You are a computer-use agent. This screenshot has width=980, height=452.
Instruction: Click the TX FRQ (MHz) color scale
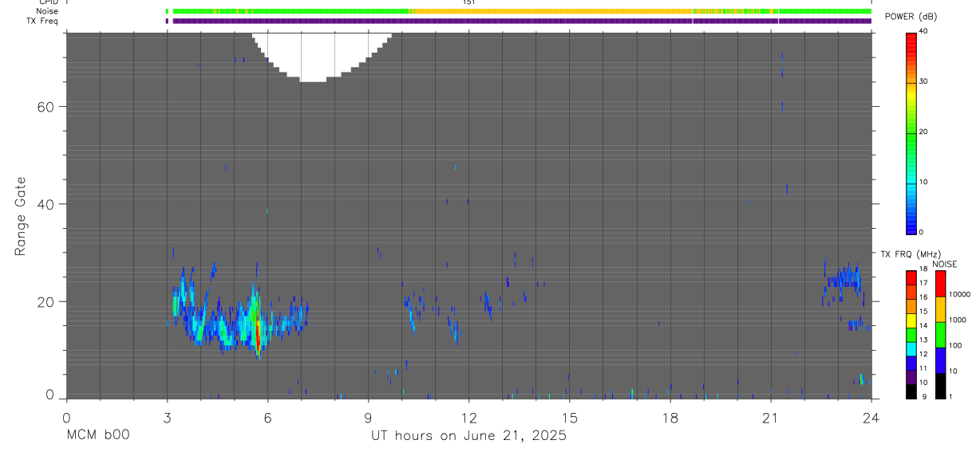911,333
